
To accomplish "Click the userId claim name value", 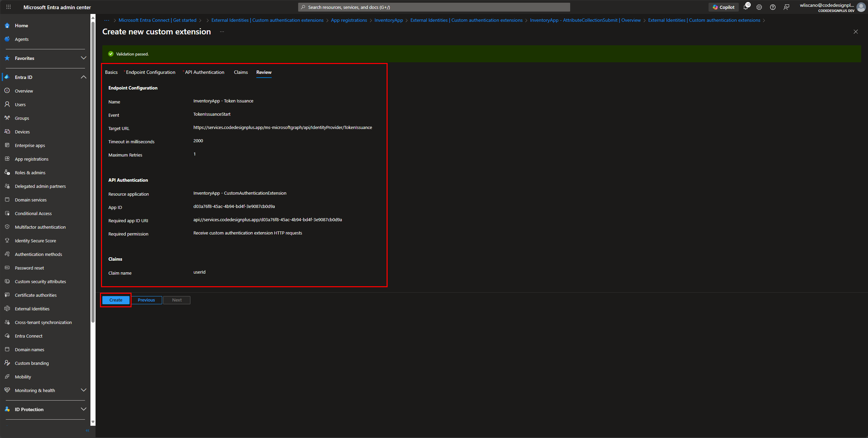I will pyautogui.click(x=199, y=272).
